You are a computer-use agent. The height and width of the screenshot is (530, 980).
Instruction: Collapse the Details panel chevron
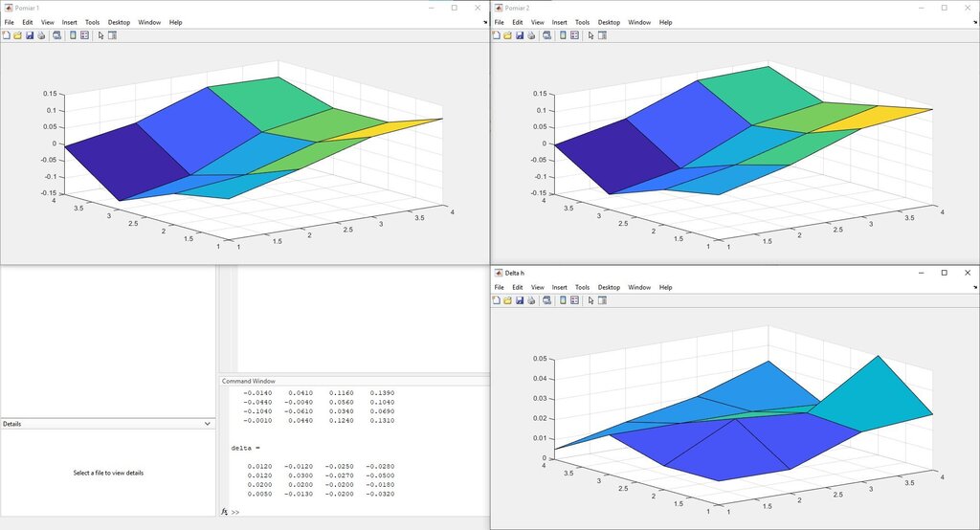coord(208,424)
